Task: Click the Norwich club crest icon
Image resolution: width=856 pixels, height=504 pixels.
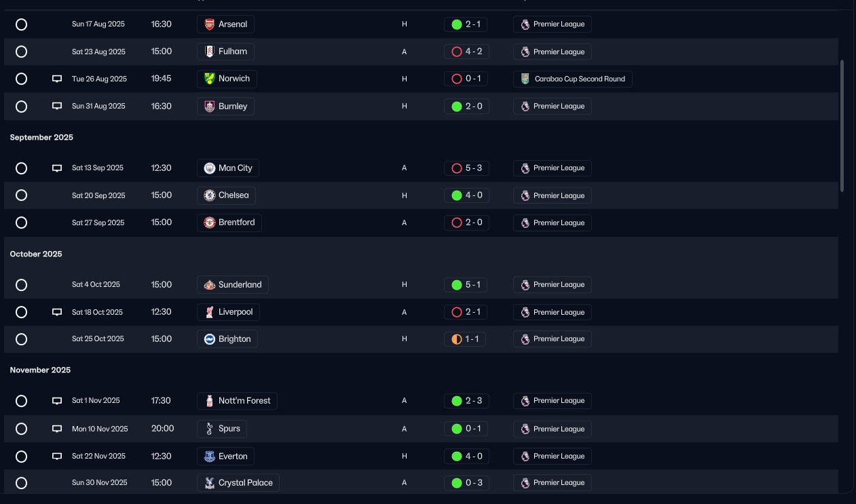Action: [209, 79]
